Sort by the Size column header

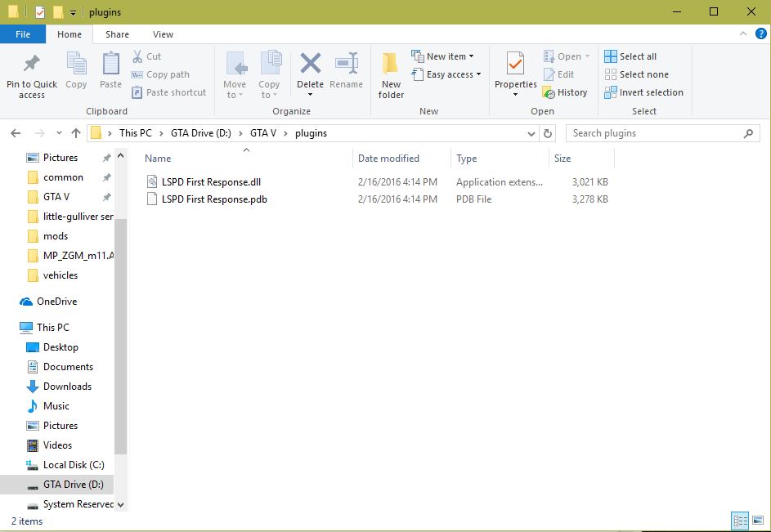point(563,159)
